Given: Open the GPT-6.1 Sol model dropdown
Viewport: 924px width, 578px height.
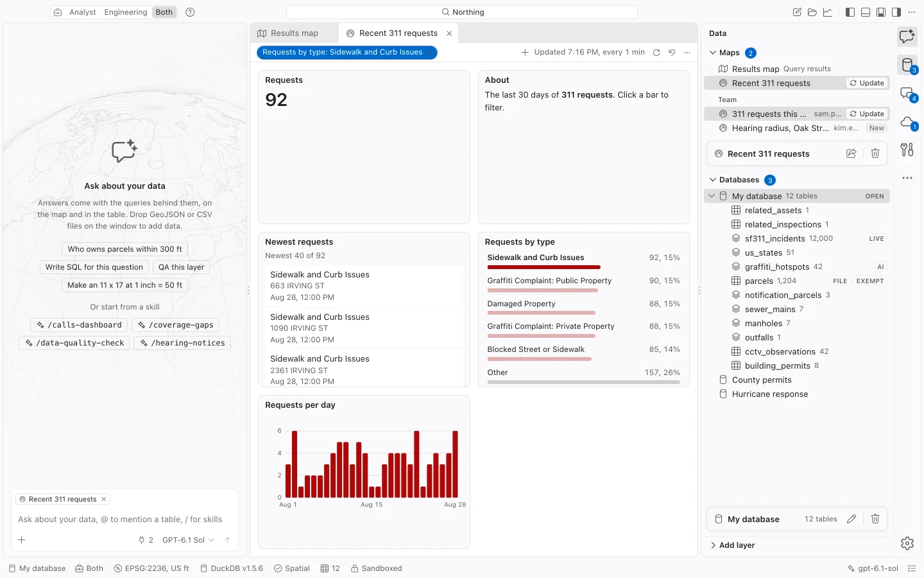Looking at the screenshot, I should [188, 540].
